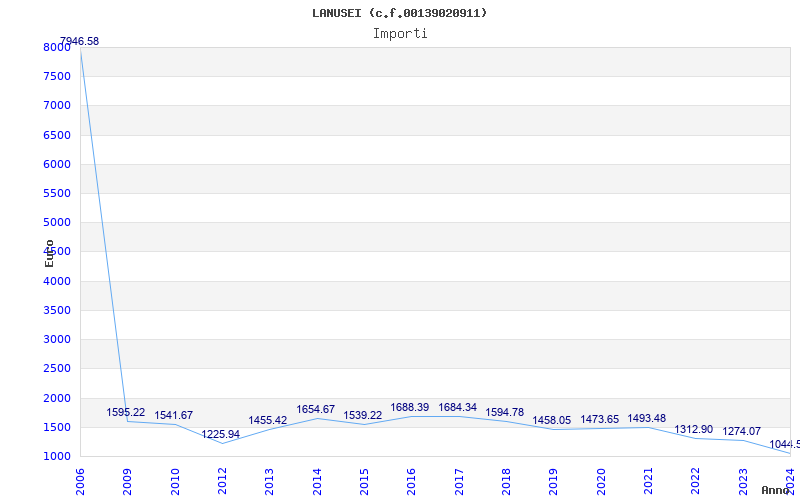Click the x-axis year 2009
This screenshot has height=500, width=800.
128,482
